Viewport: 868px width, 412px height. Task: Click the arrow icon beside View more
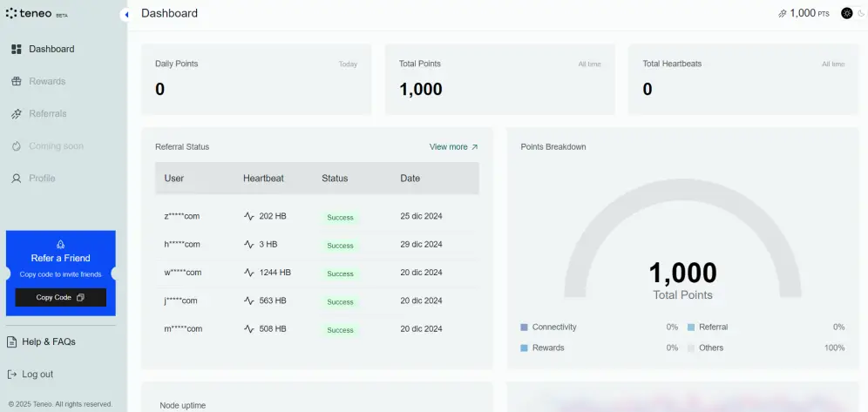(474, 147)
